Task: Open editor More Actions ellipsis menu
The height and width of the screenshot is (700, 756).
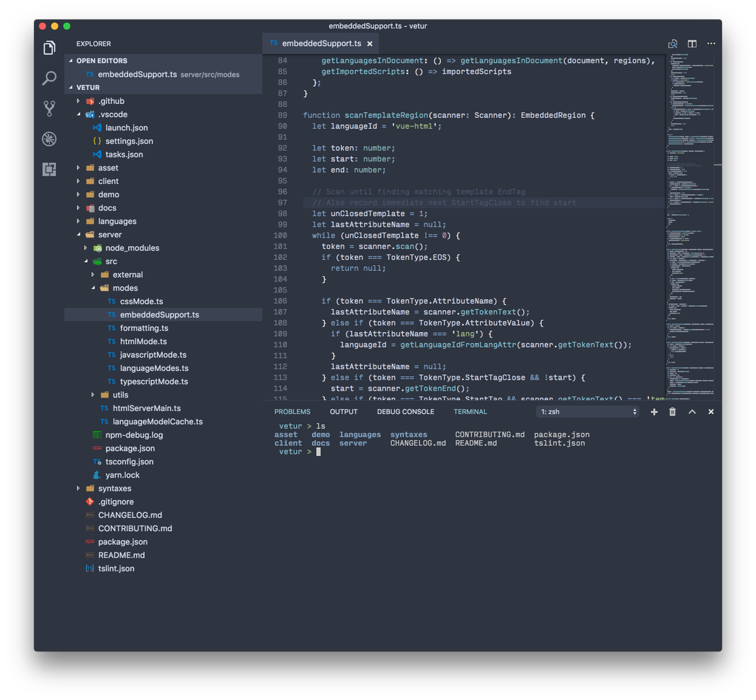Action: click(710, 43)
